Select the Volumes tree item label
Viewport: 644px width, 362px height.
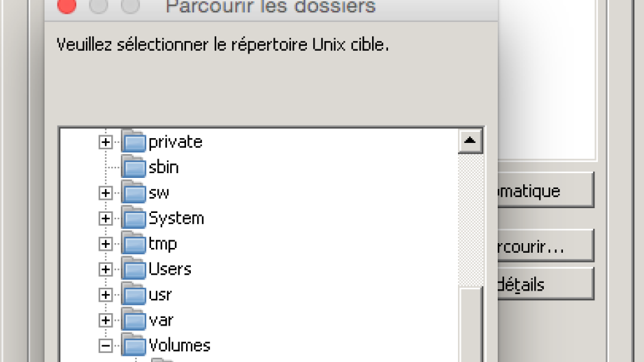179,345
